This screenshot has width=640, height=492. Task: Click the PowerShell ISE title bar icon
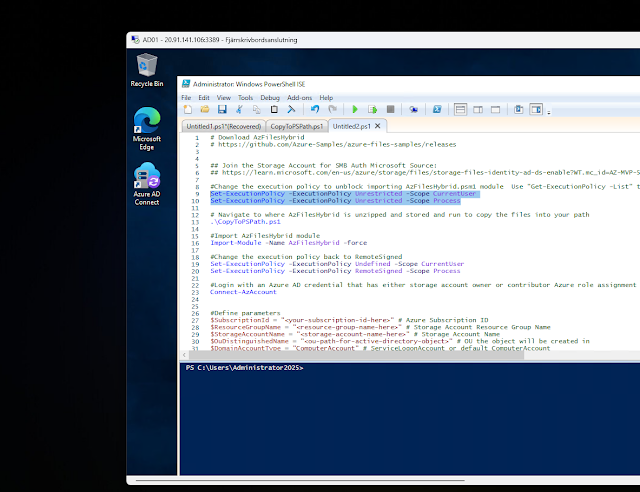pos(186,84)
